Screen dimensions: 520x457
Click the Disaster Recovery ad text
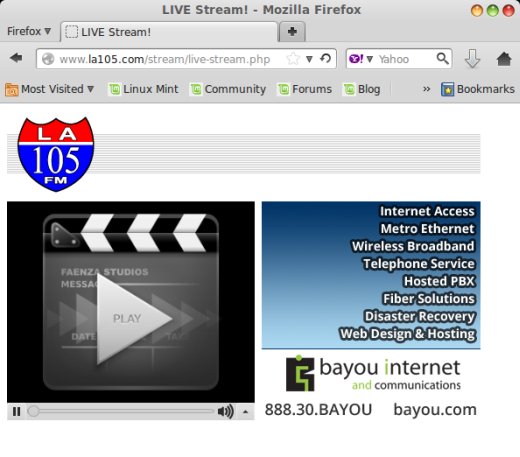pyautogui.click(x=420, y=316)
